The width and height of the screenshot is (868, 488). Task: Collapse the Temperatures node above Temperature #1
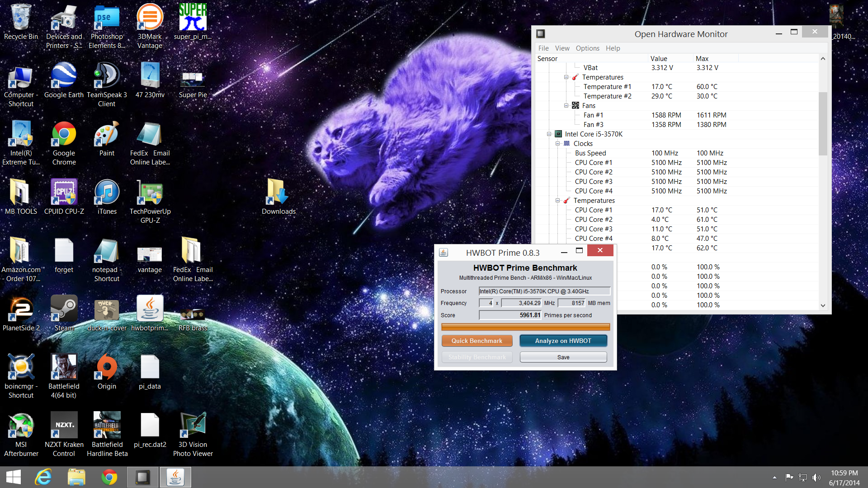566,77
